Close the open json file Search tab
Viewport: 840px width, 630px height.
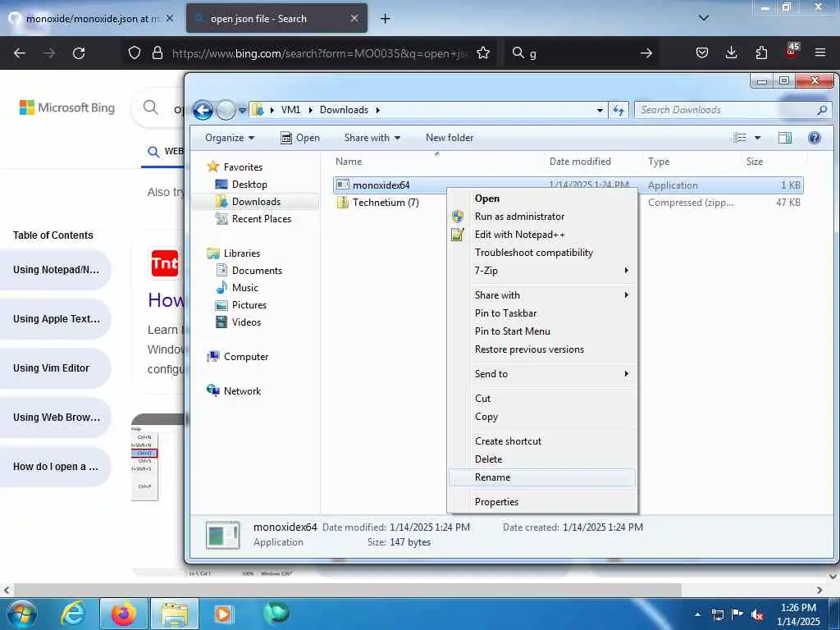point(354,18)
